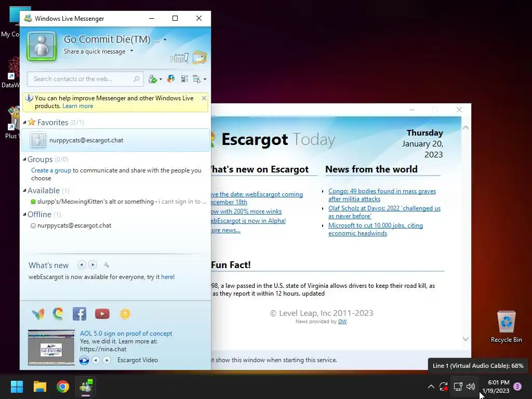Open 'webEscargot is now in Alpha!' link
This screenshot has height=399, width=532.
click(x=248, y=220)
